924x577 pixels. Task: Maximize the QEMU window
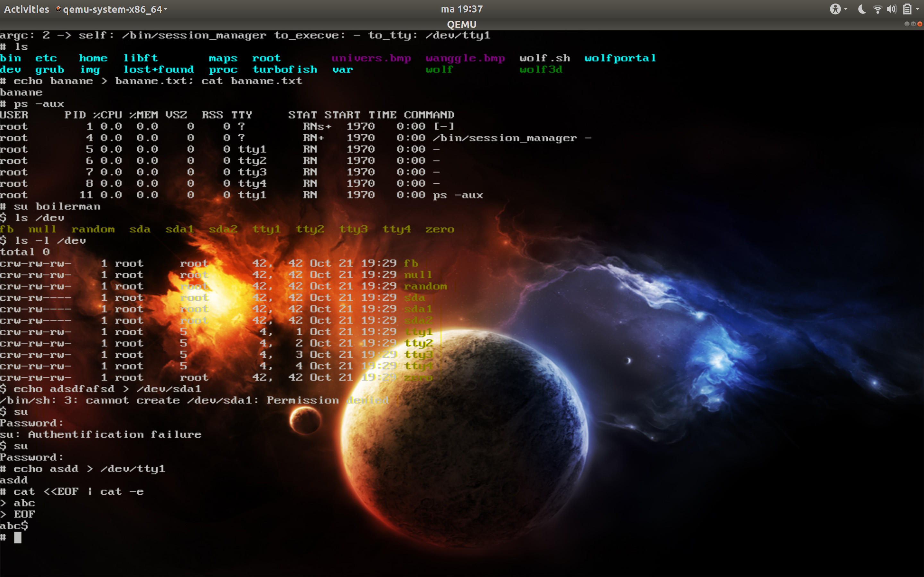(x=913, y=24)
